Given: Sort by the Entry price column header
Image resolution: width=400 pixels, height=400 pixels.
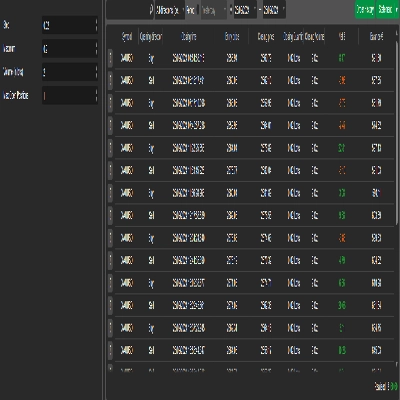Looking at the screenshot, I should coord(232,36).
